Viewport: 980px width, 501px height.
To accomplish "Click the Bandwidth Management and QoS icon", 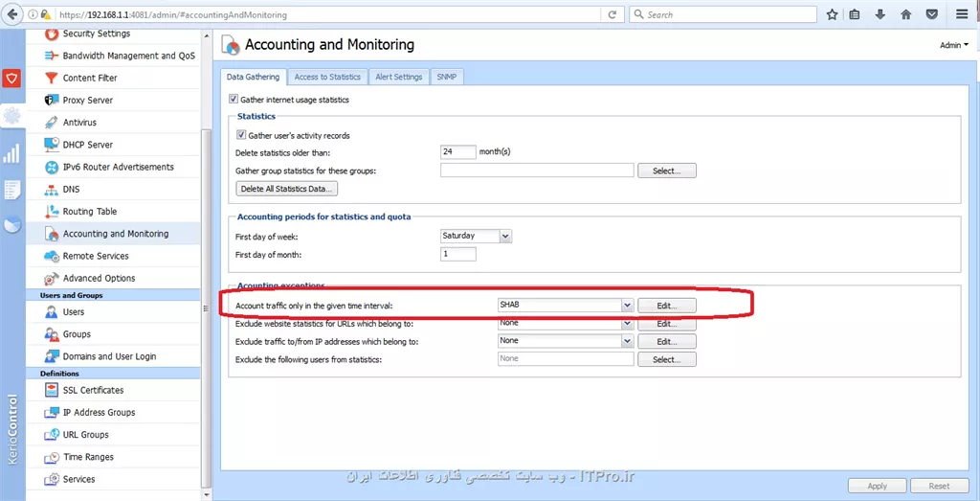I will (52, 56).
